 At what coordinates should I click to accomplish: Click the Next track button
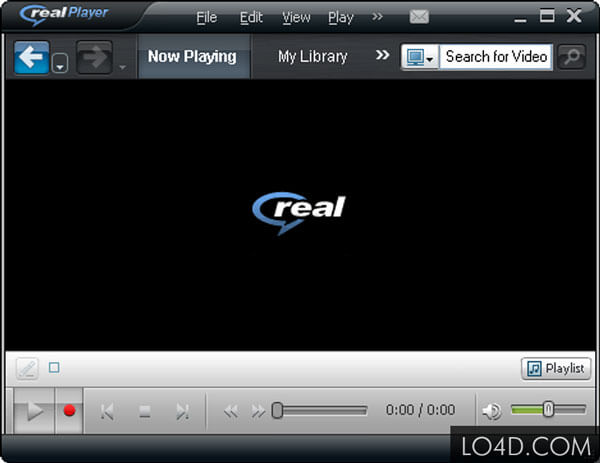pos(183,411)
